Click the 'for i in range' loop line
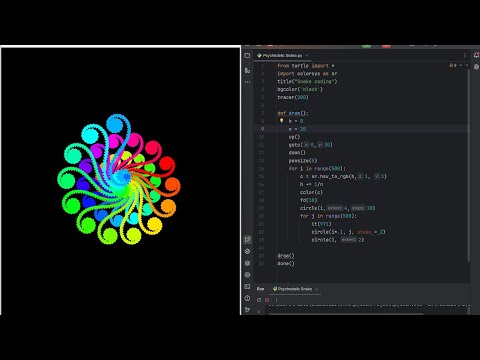This screenshot has height=360, width=480. click(x=317, y=169)
